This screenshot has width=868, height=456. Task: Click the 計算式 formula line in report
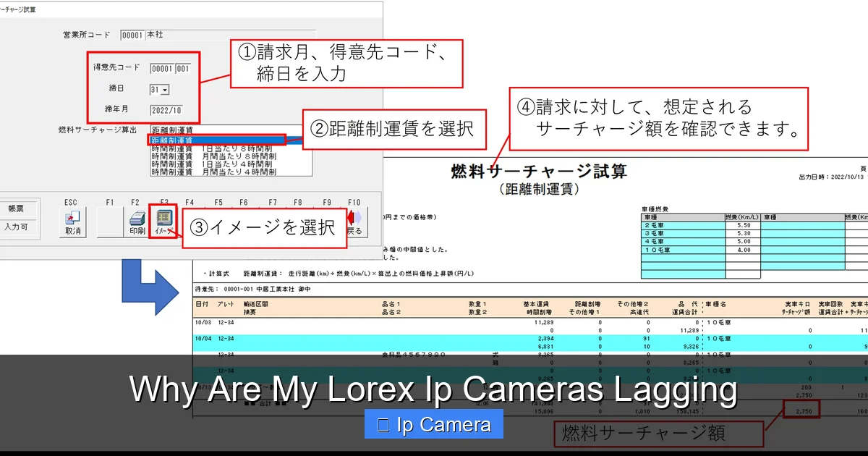339,274
